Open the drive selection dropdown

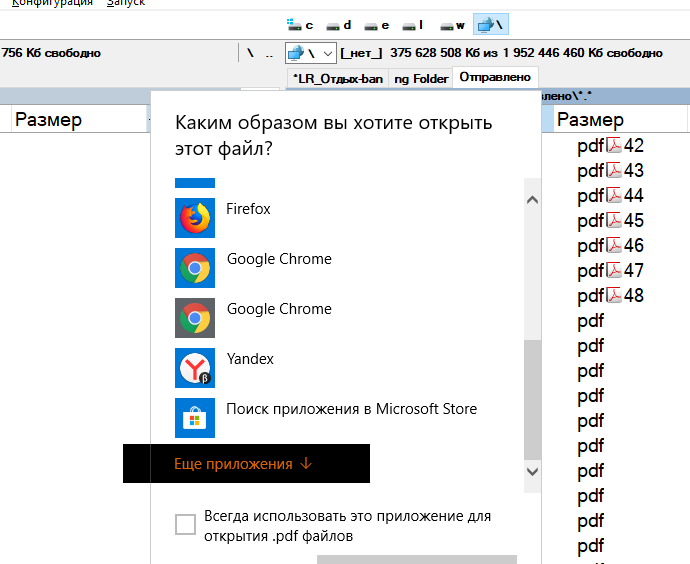pyautogui.click(x=311, y=54)
